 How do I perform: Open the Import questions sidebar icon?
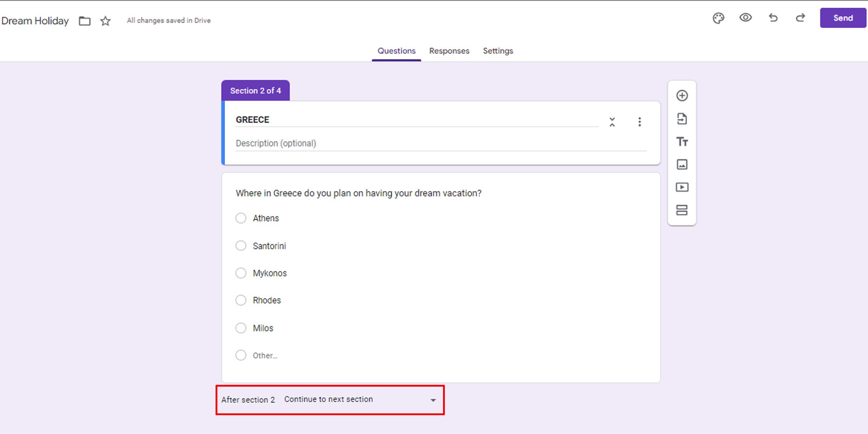point(682,119)
